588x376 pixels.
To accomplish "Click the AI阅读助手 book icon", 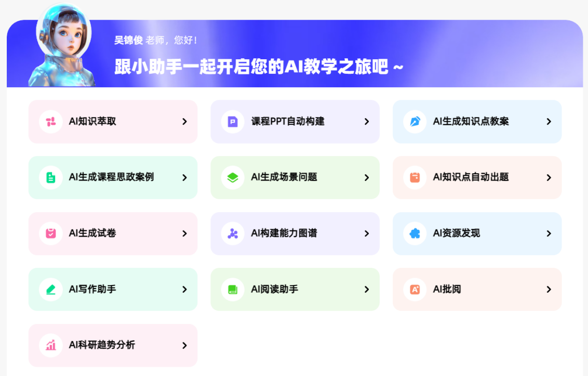I will click(x=233, y=289).
